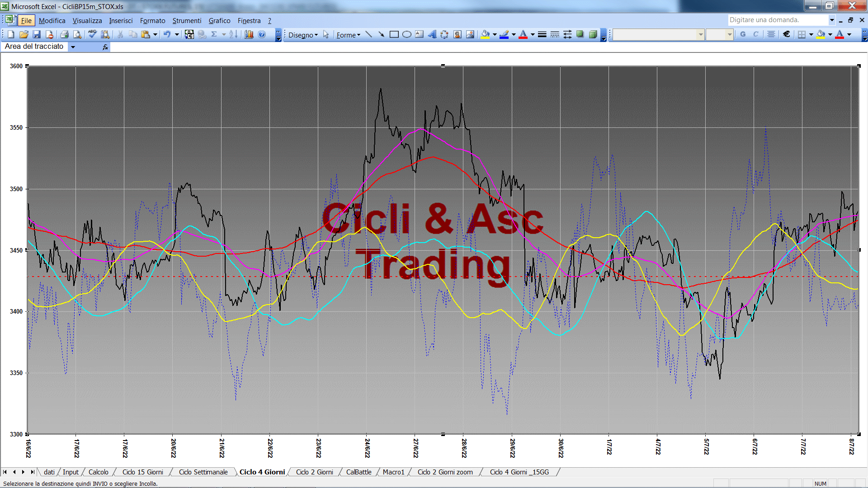Click the fx insert function button

tap(105, 47)
